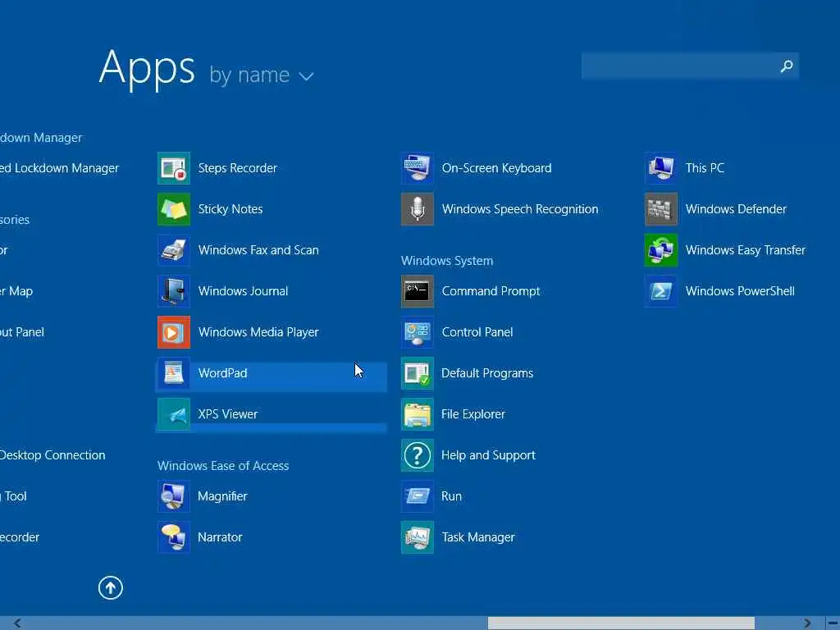Viewport: 840px width, 630px height.
Task: Open the Windows PowerShell icon
Action: tap(661, 291)
